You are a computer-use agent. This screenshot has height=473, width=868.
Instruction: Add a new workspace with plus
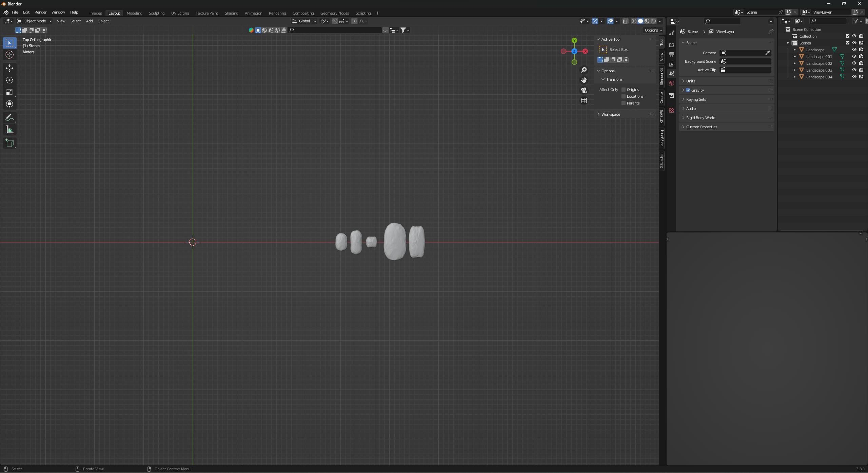(377, 13)
